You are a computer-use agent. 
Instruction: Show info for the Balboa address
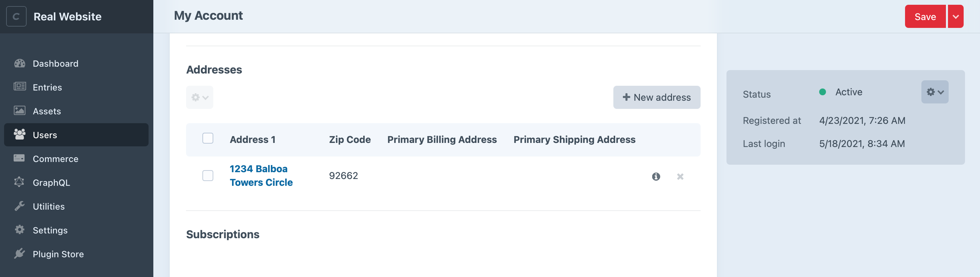[656, 176]
